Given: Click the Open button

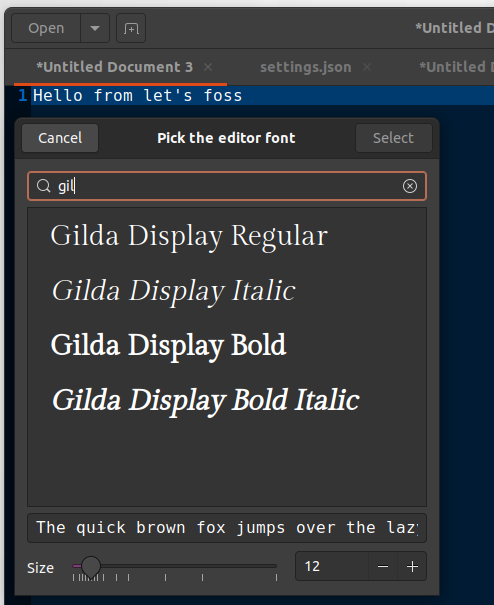Looking at the screenshot, I should tap(46, 28).
